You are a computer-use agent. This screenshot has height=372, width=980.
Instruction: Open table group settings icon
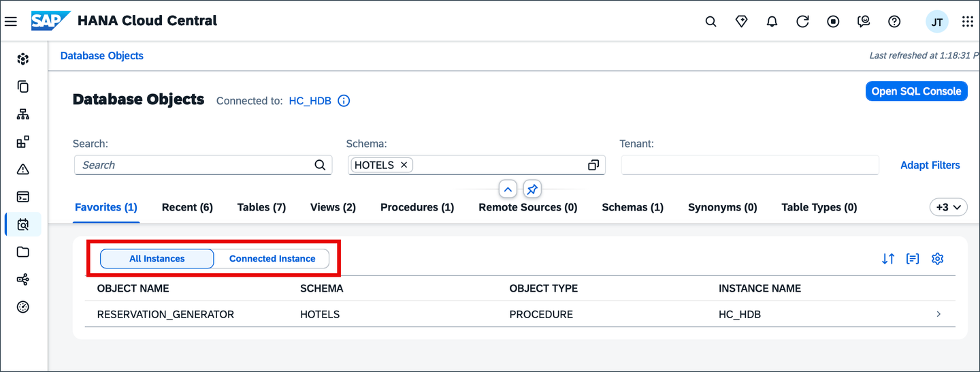[x=913, y=259]
